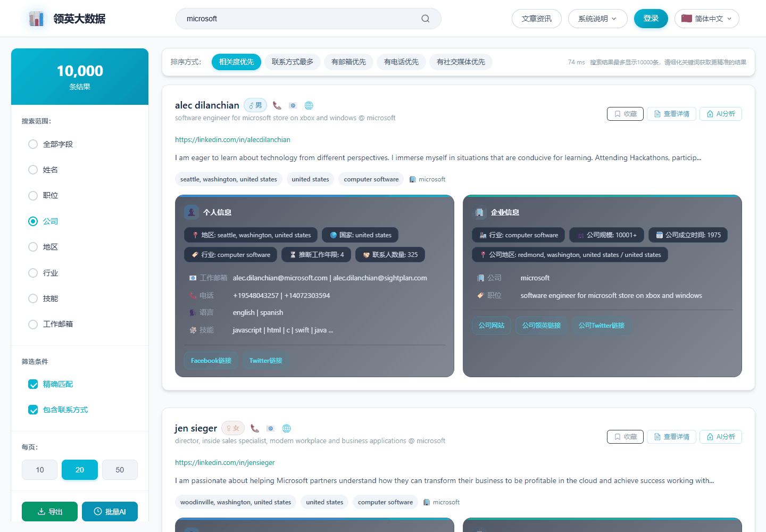
Task: Click 收藏 for alec dilanchian
Action: [x=625, y=114]
